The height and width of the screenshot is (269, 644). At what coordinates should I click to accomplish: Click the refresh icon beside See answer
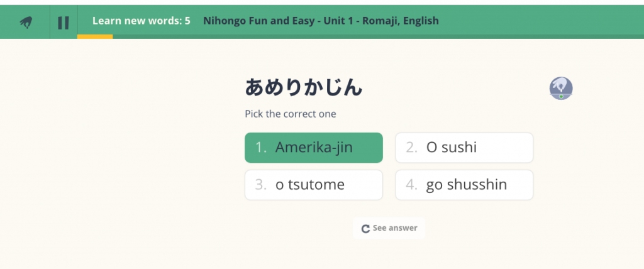(x=365, y=229)
